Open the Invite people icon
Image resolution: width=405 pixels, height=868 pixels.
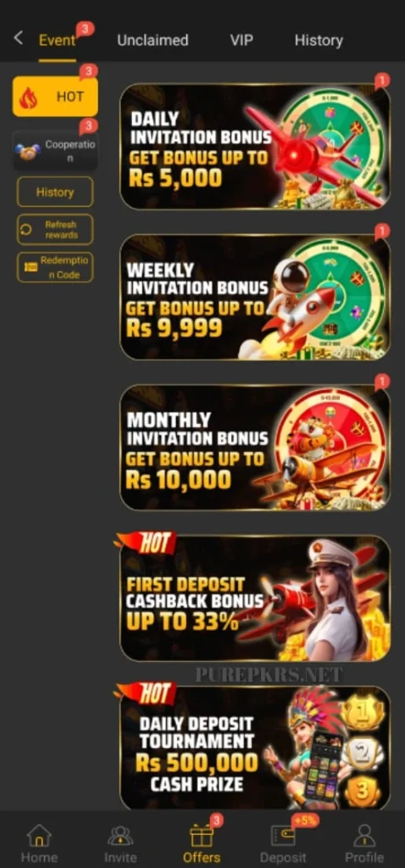(120, 836)
